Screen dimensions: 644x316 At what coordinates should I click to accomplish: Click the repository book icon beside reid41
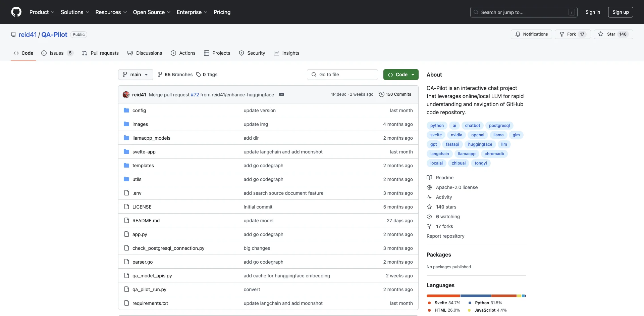tap(13, 35)
